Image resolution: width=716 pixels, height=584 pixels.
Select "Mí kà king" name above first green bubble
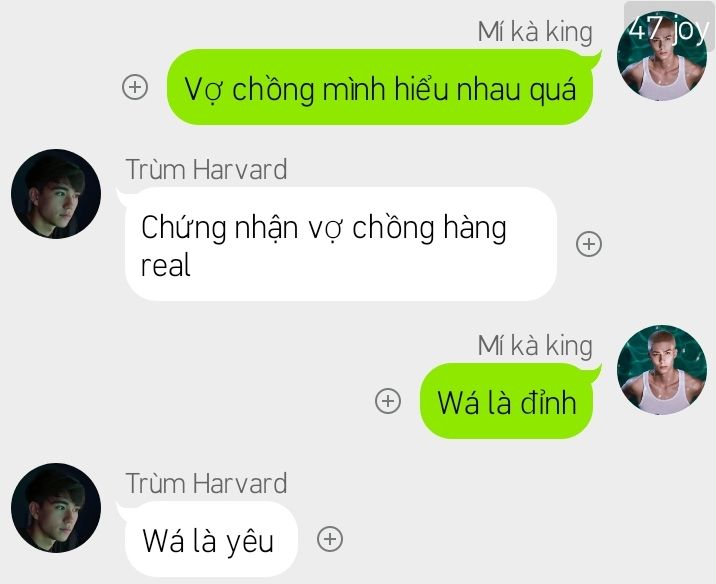[535, 32]
